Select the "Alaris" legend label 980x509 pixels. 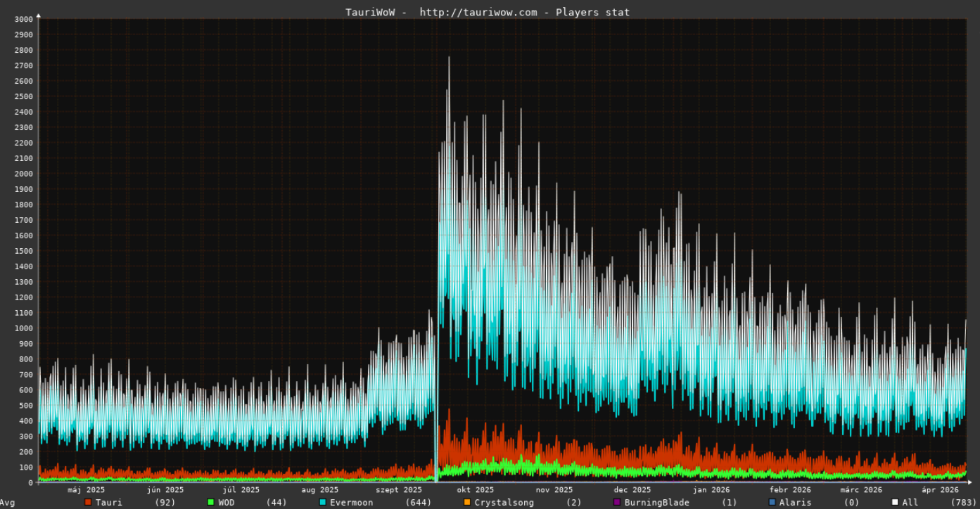pos(795,503)
